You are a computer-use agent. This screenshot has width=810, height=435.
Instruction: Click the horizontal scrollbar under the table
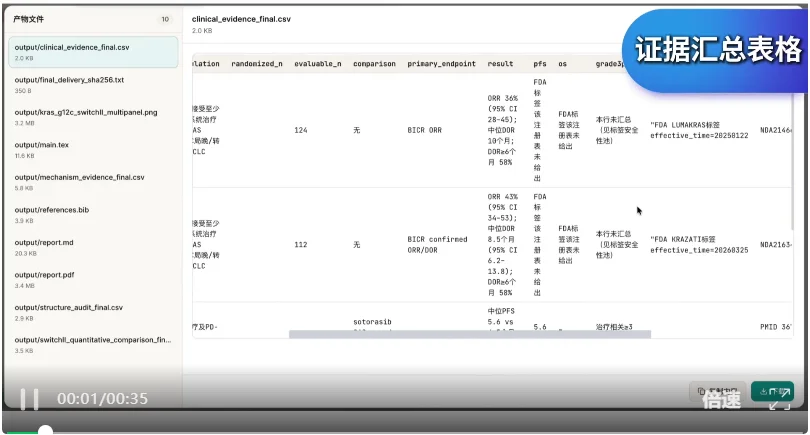tap(470, 334)
